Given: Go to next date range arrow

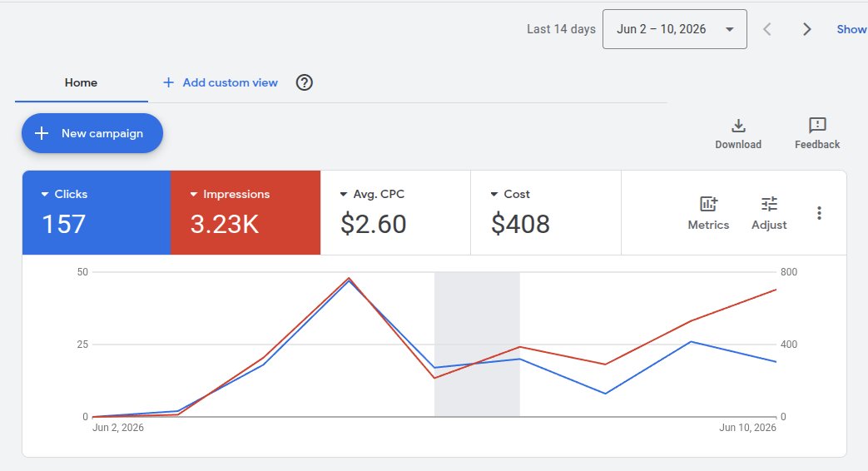Looking at the screenshot, I should 807,29.
